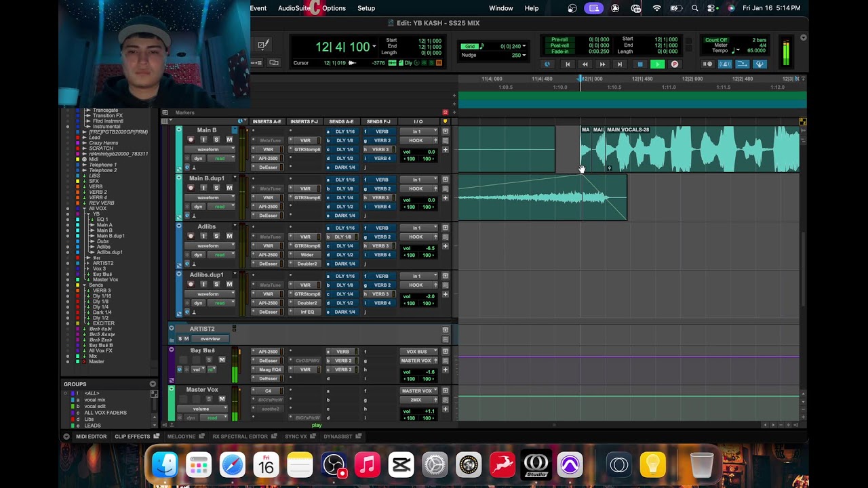The image size is (868, 488).
Task: Open Maag EQ4 insert on Vox Bus
Action: pos(269,369)
